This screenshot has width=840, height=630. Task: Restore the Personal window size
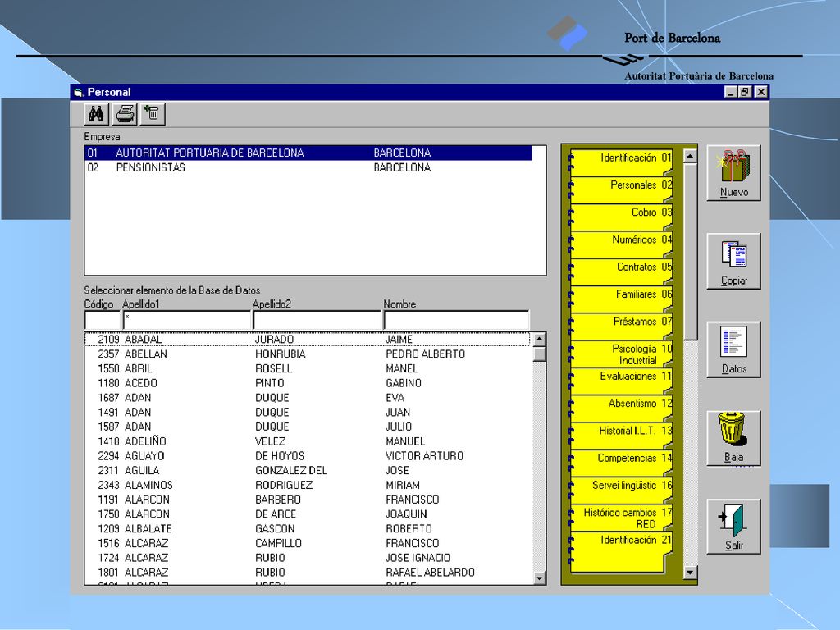click(x=744, y=92)
